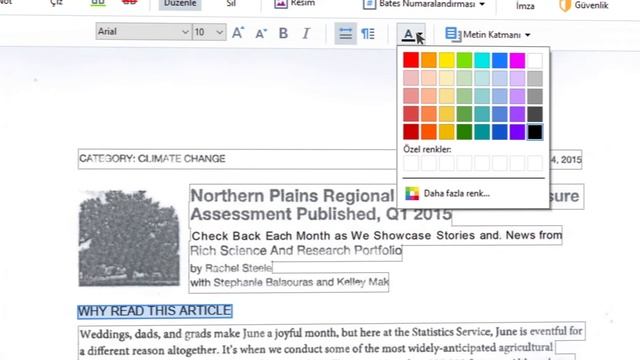Open the İmza menu
This screenshot has height=360, width=640.
[525, 6]
